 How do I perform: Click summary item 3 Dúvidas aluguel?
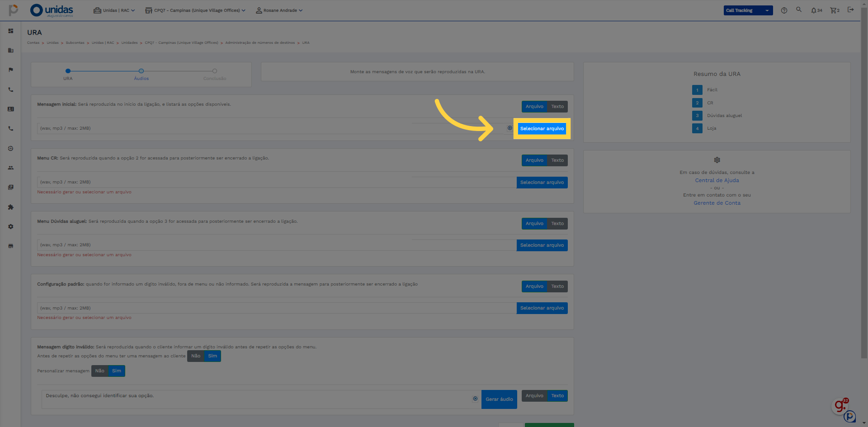tap(717, 116)
